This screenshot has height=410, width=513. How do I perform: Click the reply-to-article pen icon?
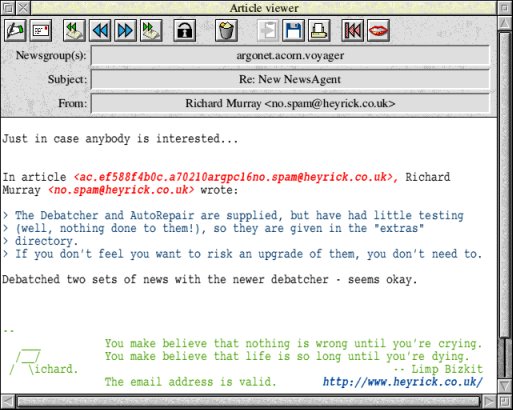click(x=15, y=30)
